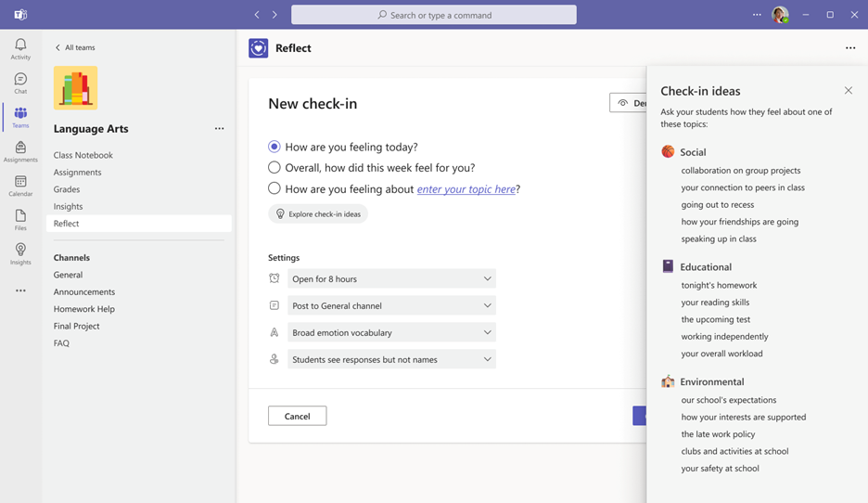Choose 'tonight's homework' idea
The width and height of the screenshot is (868, 503).
pyautogui.click(x=719, y=285)
